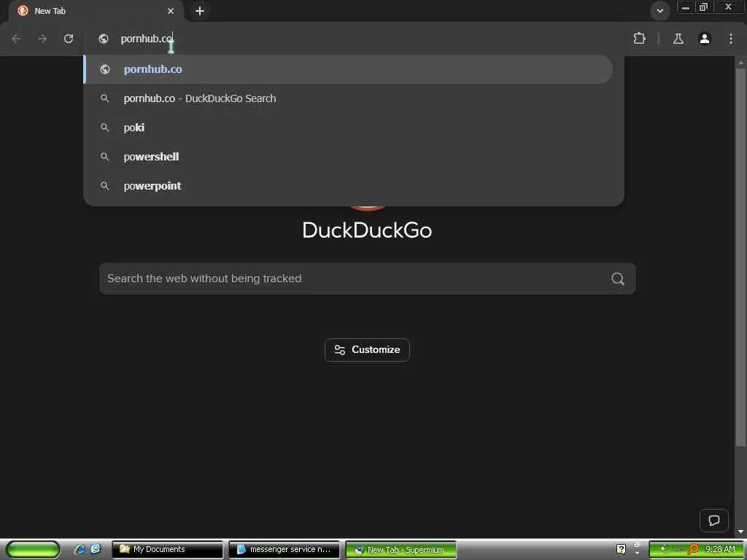Screen dimensions: 747x560
Task: Click the search magnifier in the DuckDuckGo box
Action: click(618, 279)
